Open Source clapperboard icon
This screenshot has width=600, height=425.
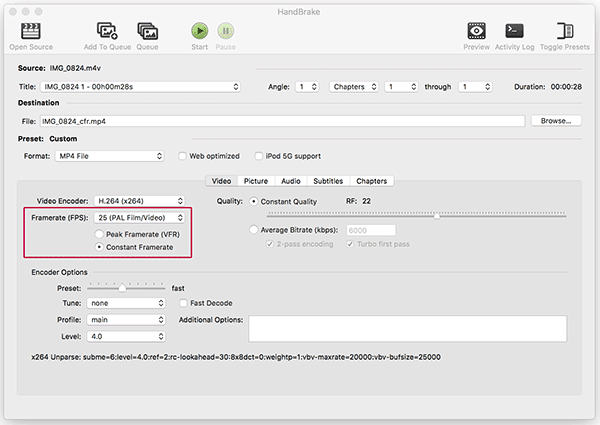31,31
